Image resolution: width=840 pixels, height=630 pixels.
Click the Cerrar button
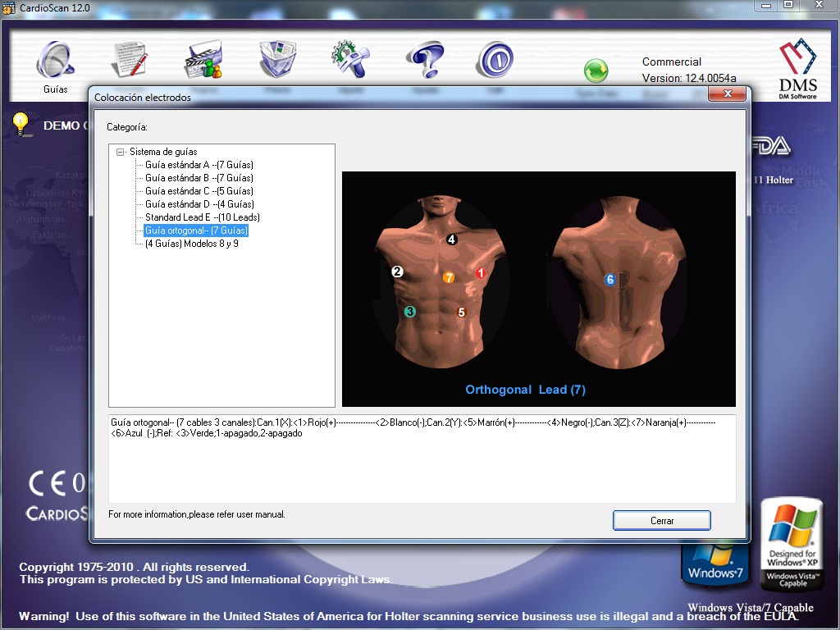662,521
